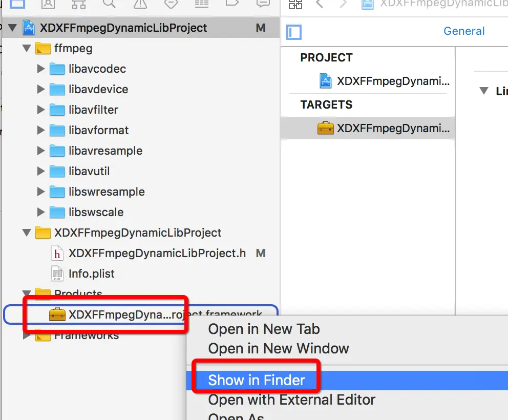The image size is (508, 420).
Task: Open the Source Control navigator icon
Action: point(48,4)
